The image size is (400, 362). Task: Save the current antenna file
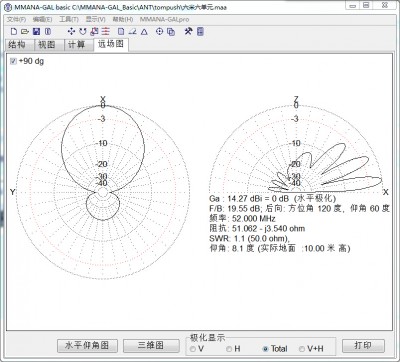(36, 32)
